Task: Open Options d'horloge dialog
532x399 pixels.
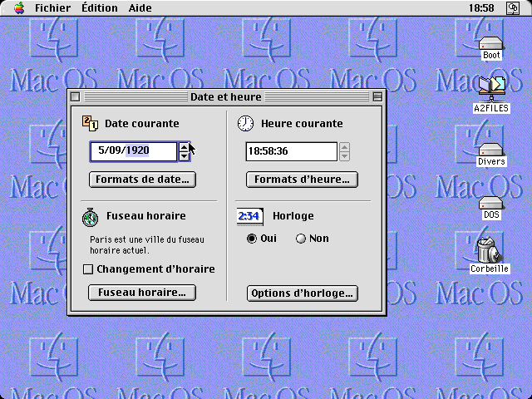Action: pyautogui.click(x=303, y=293)
